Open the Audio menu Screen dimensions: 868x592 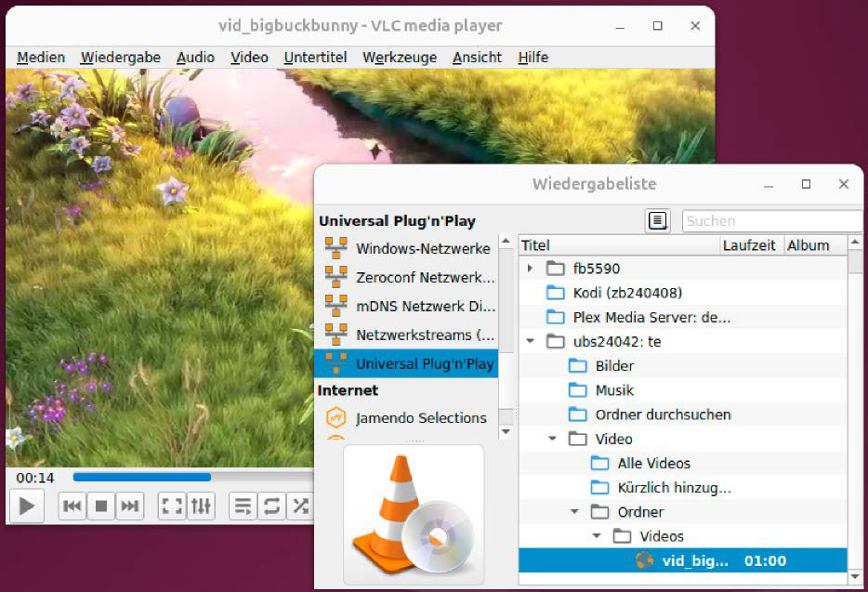pyautogui.click(x=195, y=58)
